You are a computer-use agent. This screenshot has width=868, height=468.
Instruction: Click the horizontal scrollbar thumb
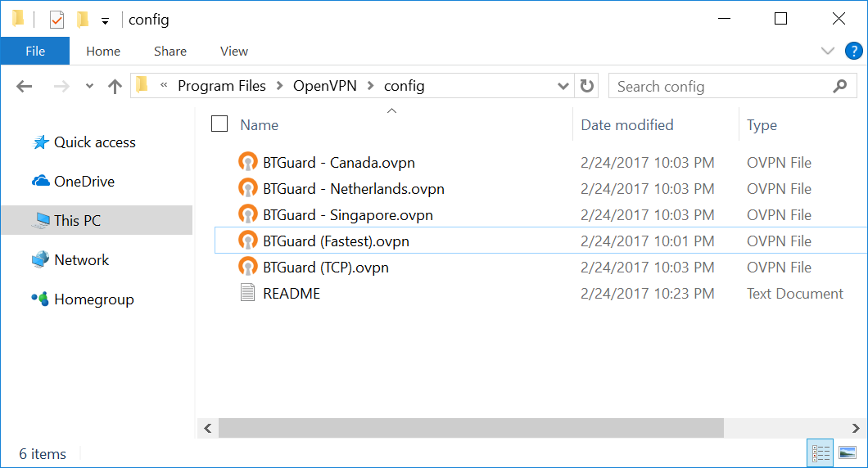point(471,428)
